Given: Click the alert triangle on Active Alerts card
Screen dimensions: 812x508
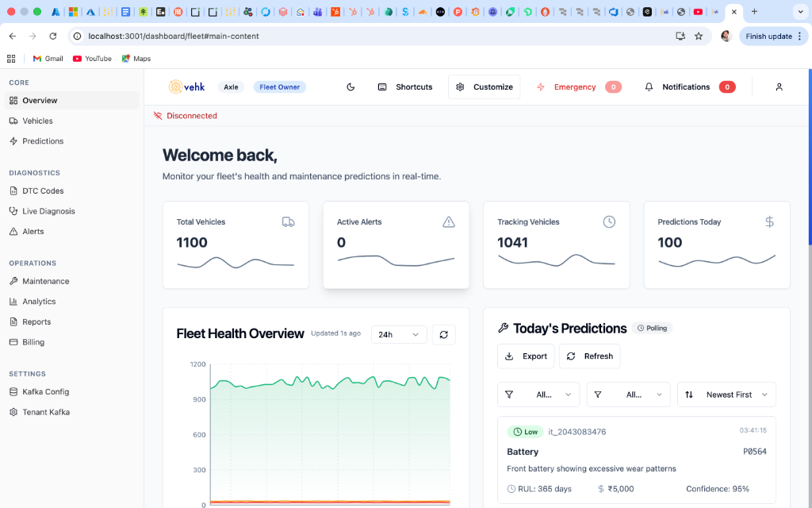Looking at the screenshot, I should pyautogui.click(x=449, y=222).
